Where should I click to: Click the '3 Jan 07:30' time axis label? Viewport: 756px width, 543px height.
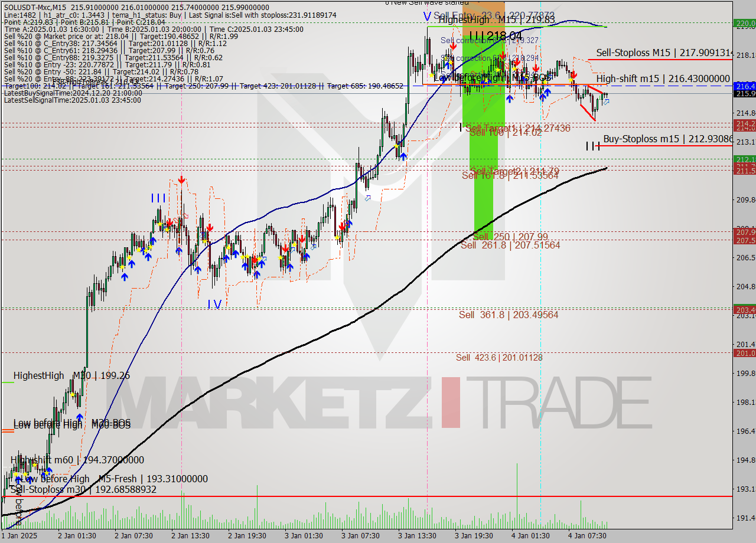pyautogui.click(x=361, y=536)
